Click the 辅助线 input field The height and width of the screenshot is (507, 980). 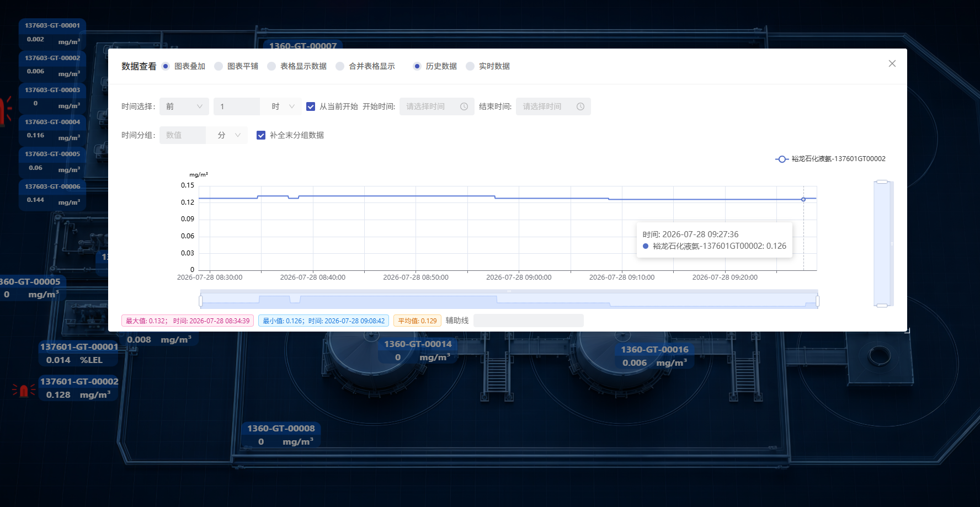529,321
